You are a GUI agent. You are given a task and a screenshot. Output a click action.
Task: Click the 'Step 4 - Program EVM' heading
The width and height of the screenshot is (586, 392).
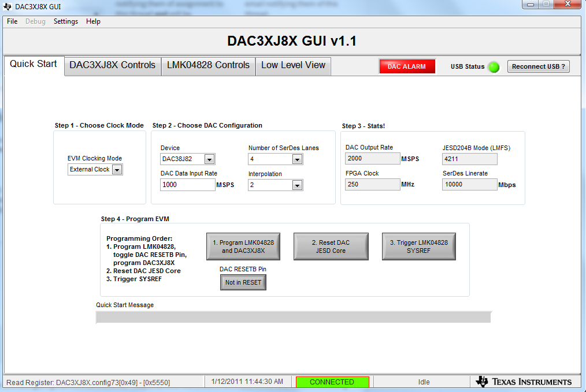[x=135, y=219]
